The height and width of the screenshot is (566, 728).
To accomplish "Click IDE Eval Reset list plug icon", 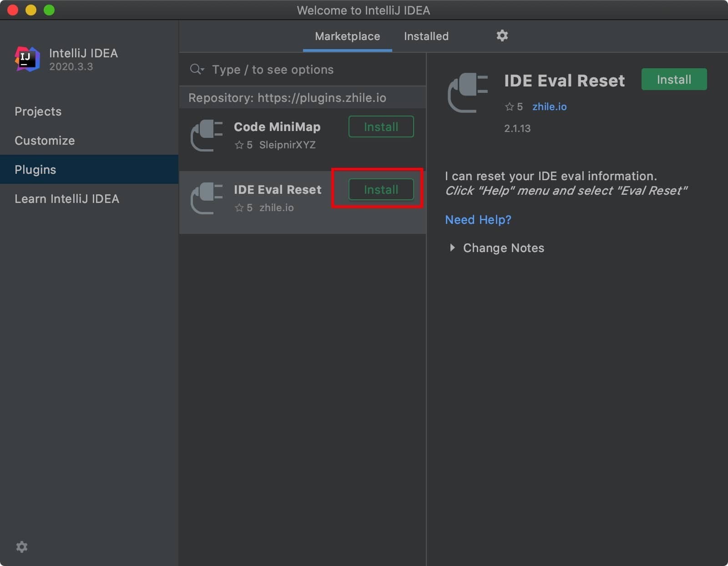I will [x=207, y=198].
